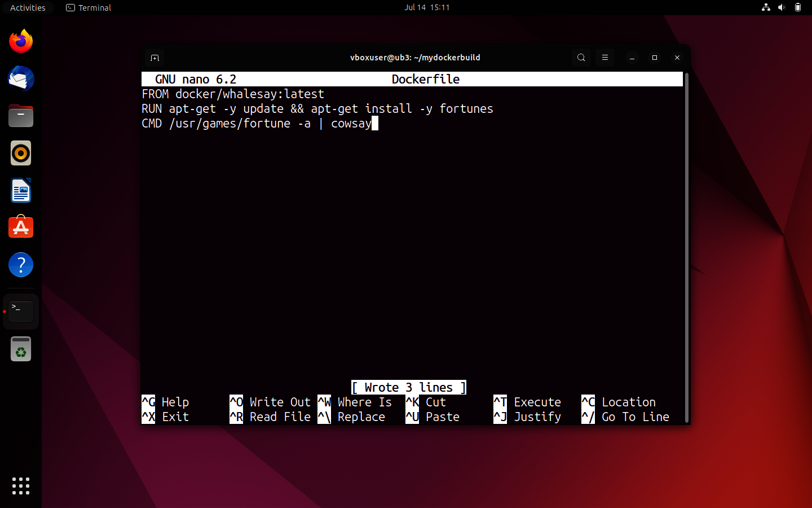Viewport: 812px width, 508px height.
Task: Open LibreOffice Writer from the dock
Action: click(x=20, y=190)
